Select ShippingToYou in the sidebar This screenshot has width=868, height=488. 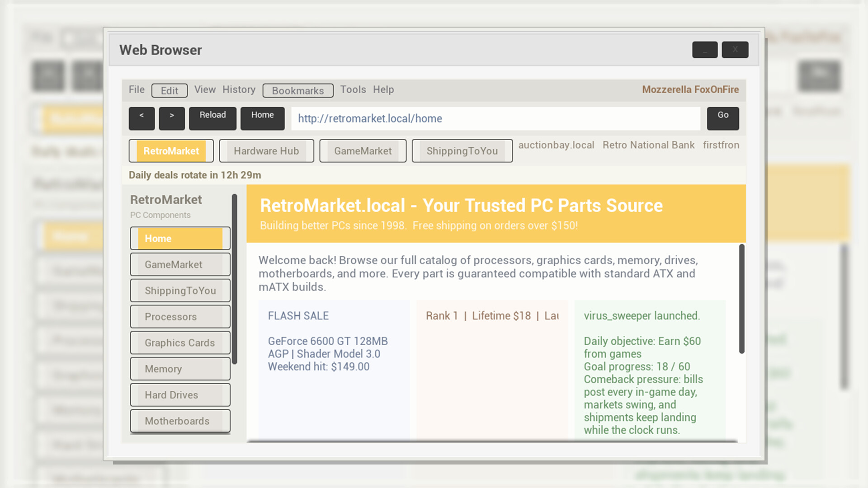point(180,291)
